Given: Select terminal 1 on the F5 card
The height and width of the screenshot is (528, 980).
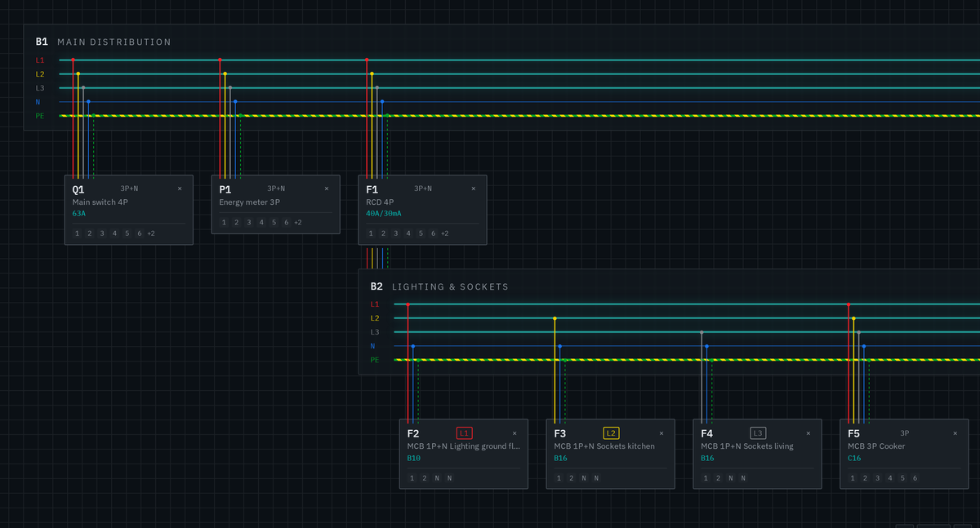Looking at the screenshot, I should click(853, 478).
